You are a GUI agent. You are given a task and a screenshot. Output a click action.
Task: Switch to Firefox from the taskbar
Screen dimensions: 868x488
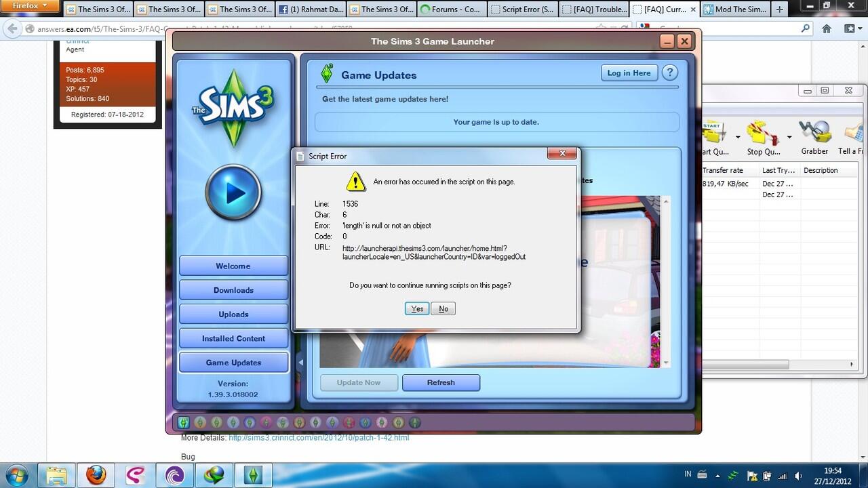(x=96, y=475)
